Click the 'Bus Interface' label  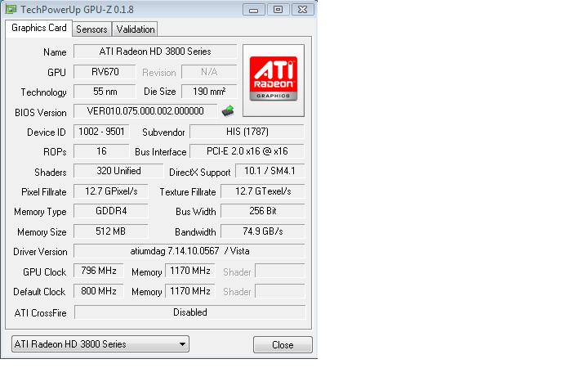pos(161,152)
